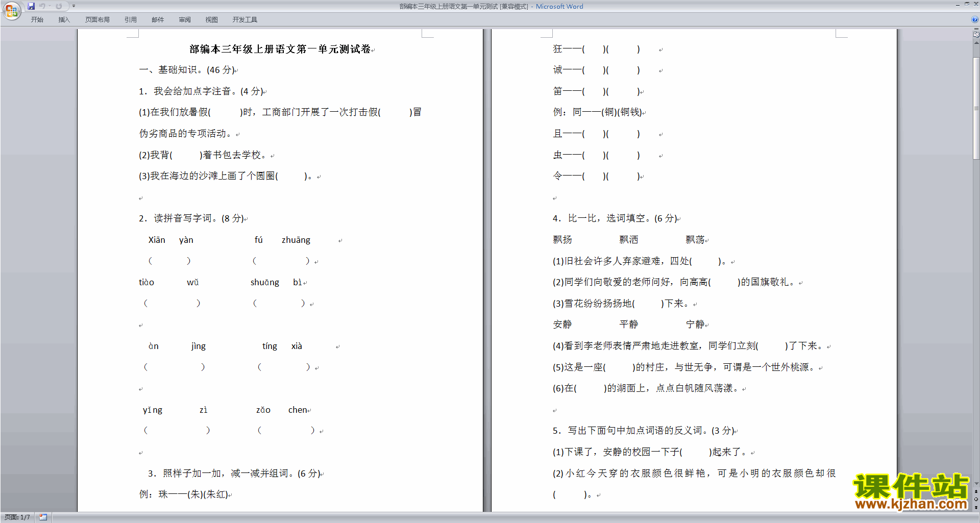Click the vertical scrollbar thumb
The image size is (980, 523).
(976, 108)
